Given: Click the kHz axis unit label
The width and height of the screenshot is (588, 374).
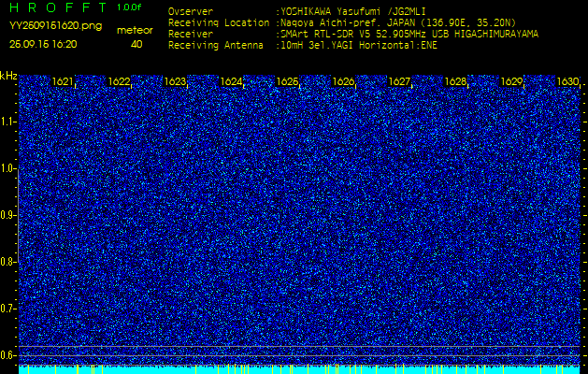Looking at the screenshot, I should pyautogui.click(x=8, y=76).
